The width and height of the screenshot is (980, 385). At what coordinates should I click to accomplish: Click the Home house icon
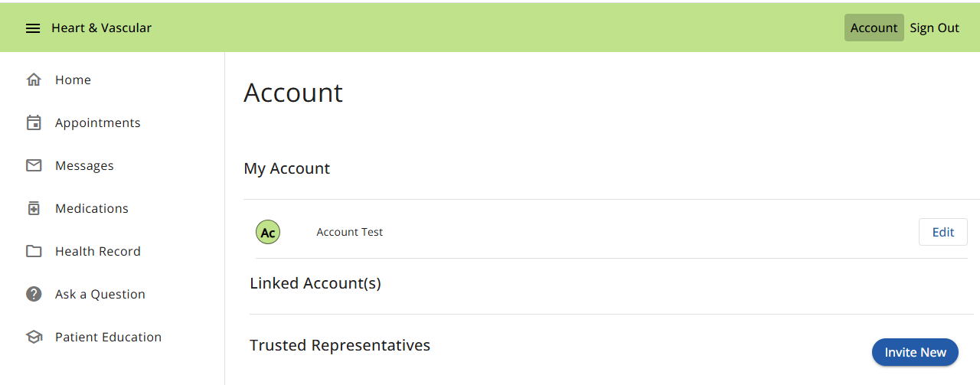click(34, 80)
